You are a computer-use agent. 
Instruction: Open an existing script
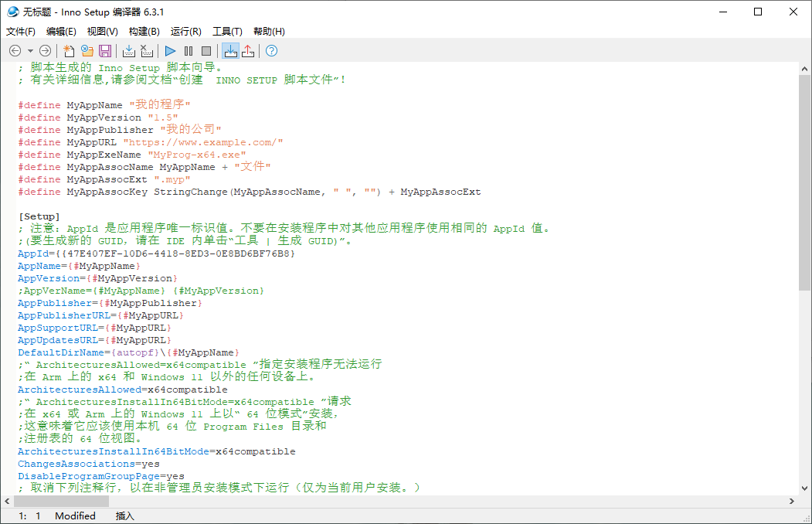[86, 51]
